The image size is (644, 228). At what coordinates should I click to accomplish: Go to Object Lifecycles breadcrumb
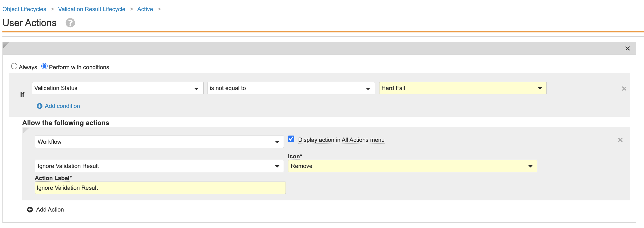click(x=24, y=9)
